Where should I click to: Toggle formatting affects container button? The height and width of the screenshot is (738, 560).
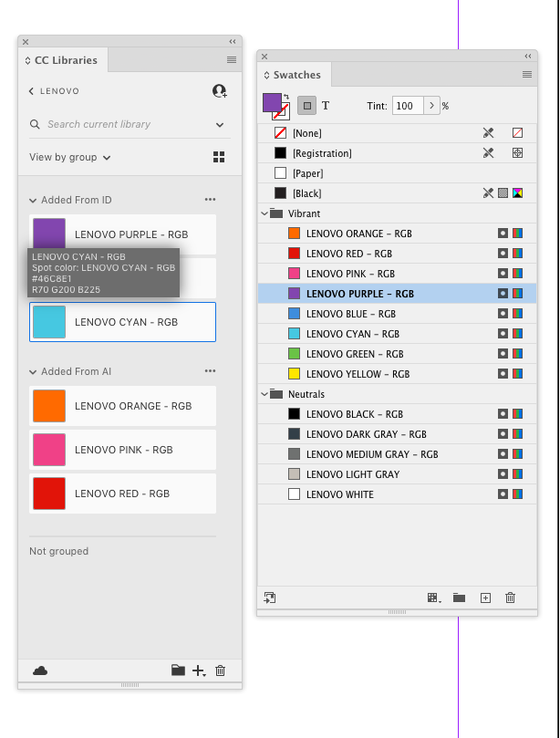coord(307,106)
